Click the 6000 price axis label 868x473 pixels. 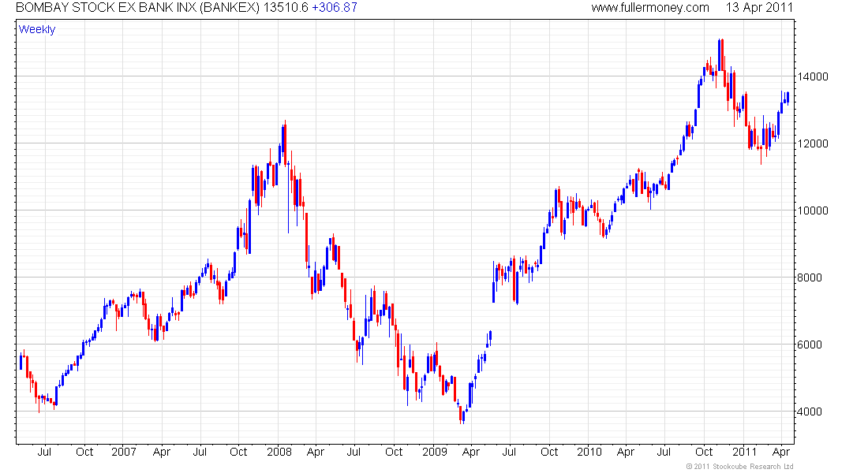810,345
